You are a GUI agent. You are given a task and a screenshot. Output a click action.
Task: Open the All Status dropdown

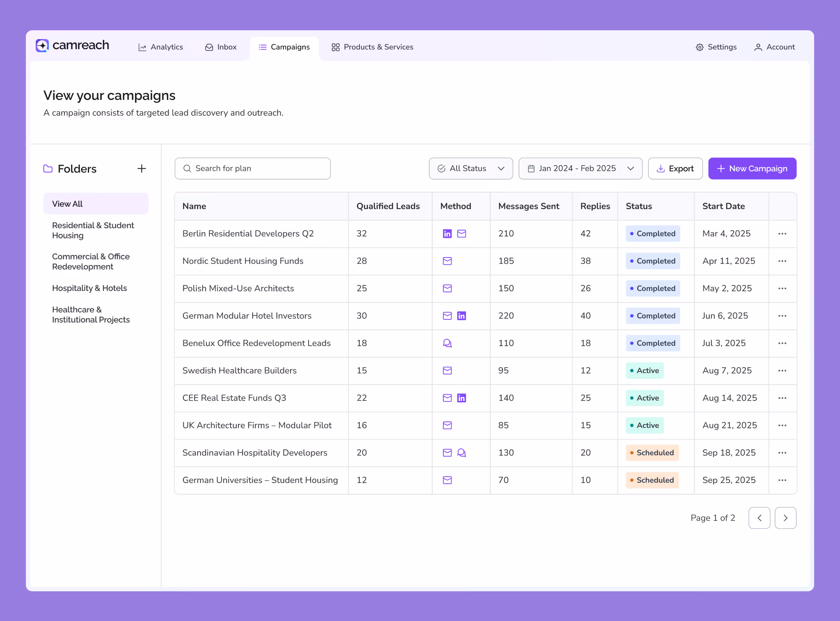(470, 169)
